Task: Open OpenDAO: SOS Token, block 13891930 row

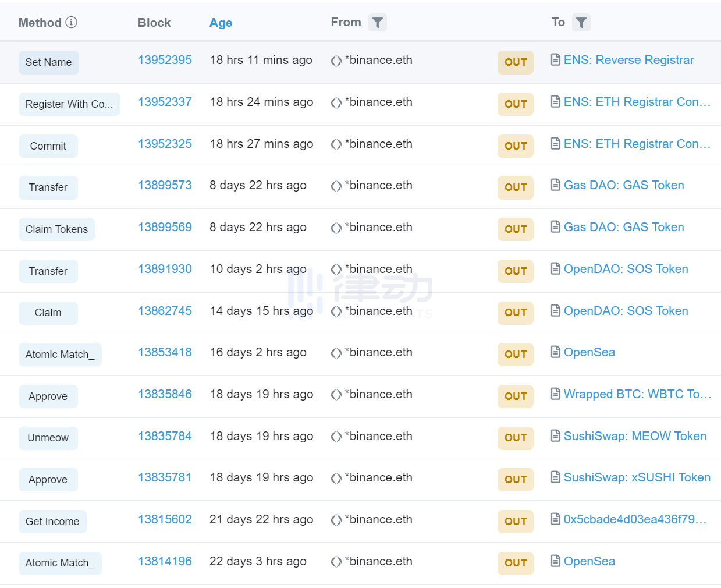Action: point(626,269)
